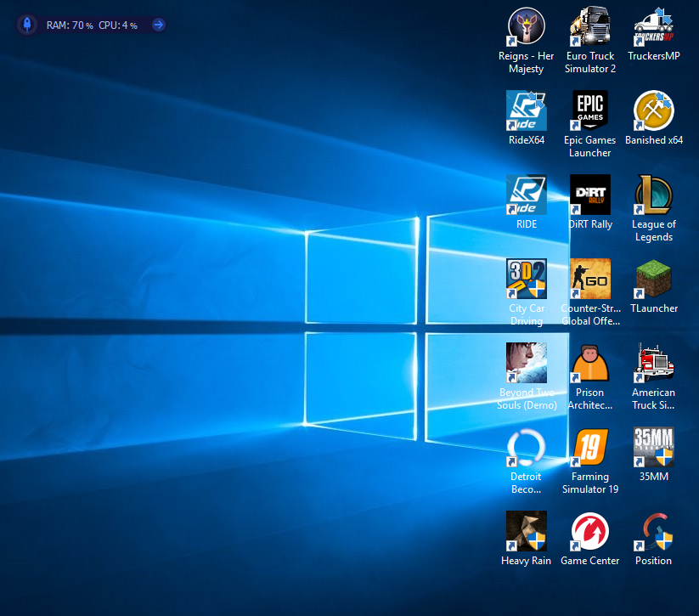The width and height of the screenshot is (699, 616).
Task: Click the RIDE desktop shortcut
Action: click(526, 195)
